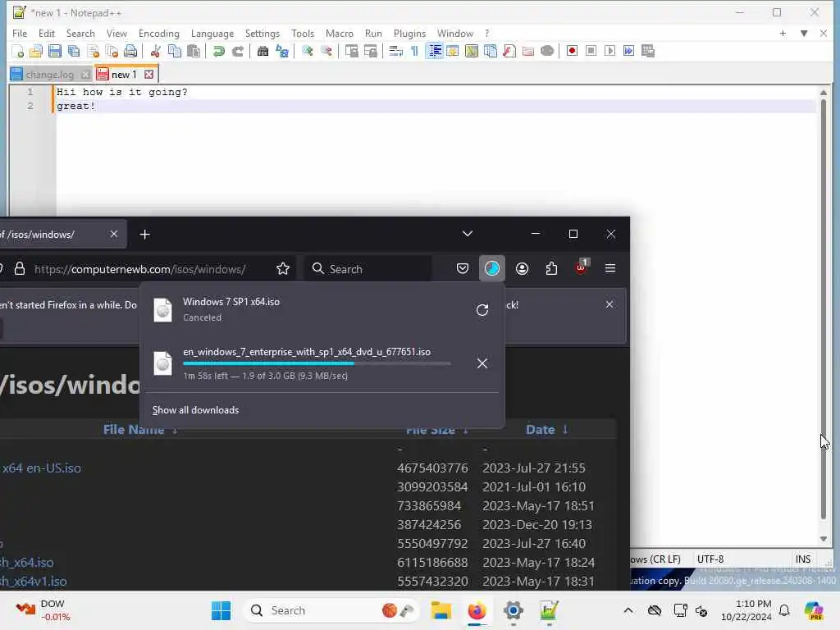Open the Plugins menu

(x=409, y=33)
